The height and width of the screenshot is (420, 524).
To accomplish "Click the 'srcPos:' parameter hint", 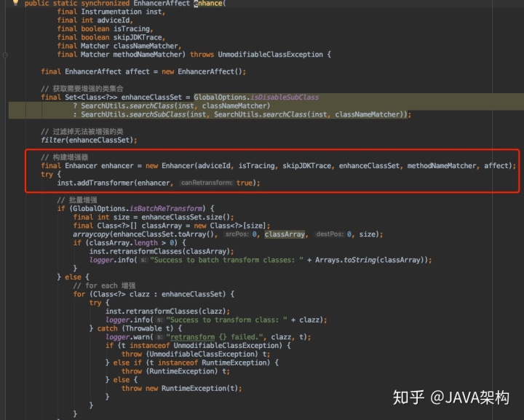I will pyautogui.click(x=237, y=234).
